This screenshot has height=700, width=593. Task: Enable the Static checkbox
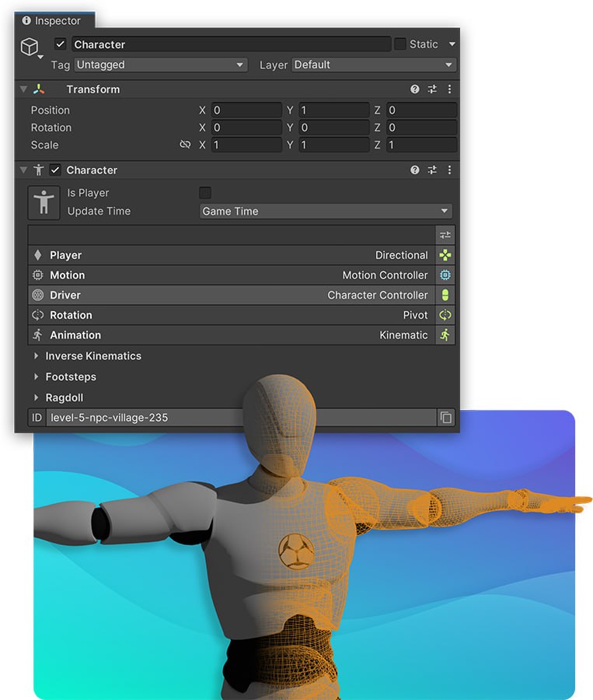400,44
